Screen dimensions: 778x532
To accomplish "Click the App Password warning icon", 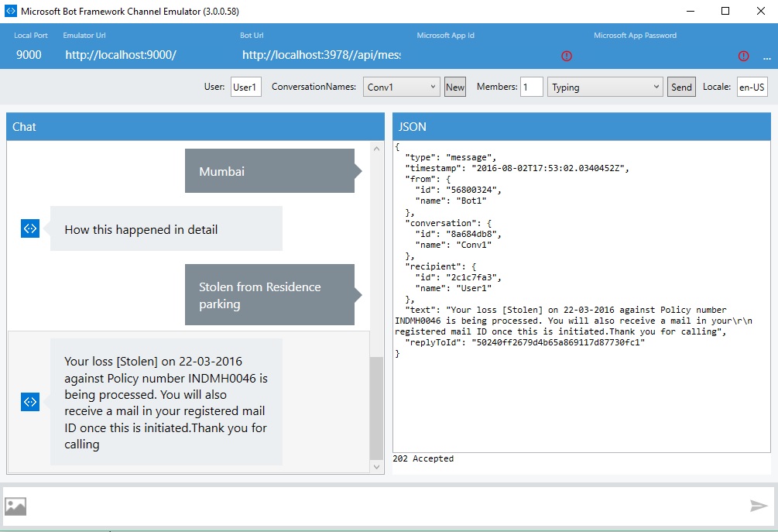I will (x=743, y=56).
